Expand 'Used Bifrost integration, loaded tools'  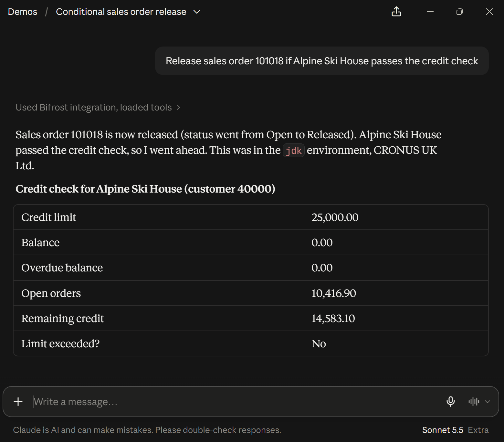[x=98, y=107]
